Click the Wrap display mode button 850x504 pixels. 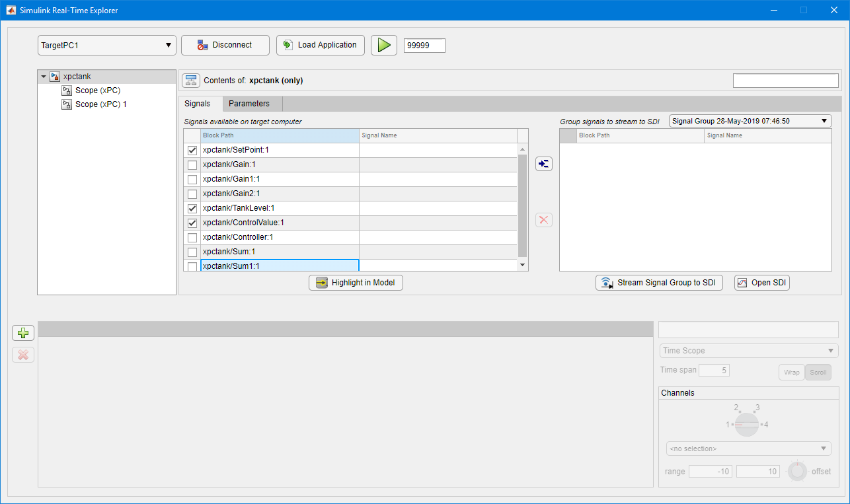(792, 372)
